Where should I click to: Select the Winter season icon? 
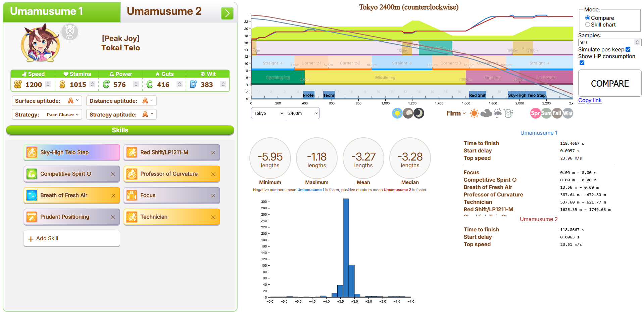pyautogui.click(x=568, y=113)
